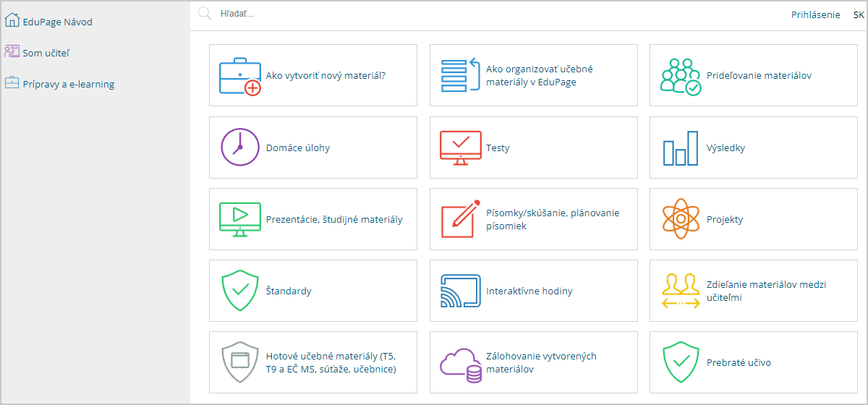The width and height of the screenshot is (868, 405).
Task: Click the green people Prideľovanie materiálov icon
Action: (681, 76)
